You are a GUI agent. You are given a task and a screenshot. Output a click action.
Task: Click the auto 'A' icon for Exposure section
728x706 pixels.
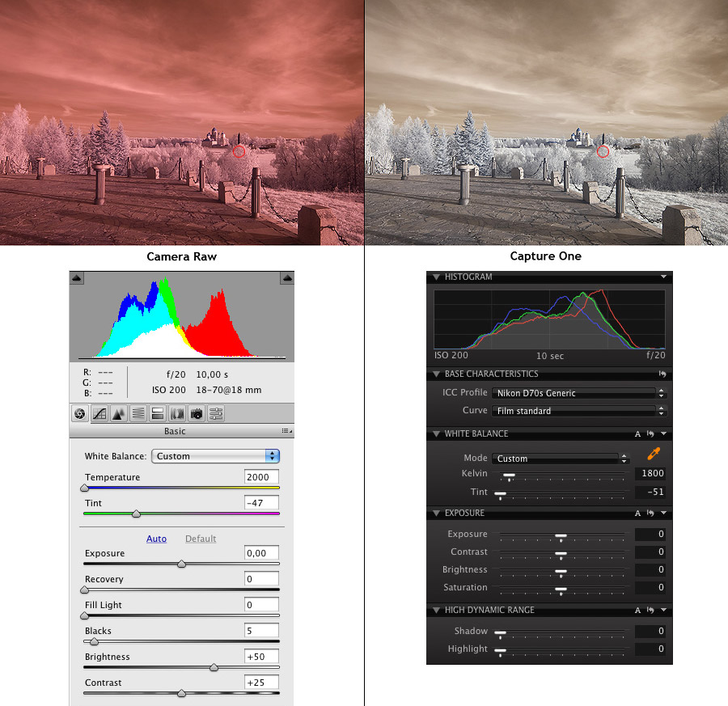(x=637, y=514)
